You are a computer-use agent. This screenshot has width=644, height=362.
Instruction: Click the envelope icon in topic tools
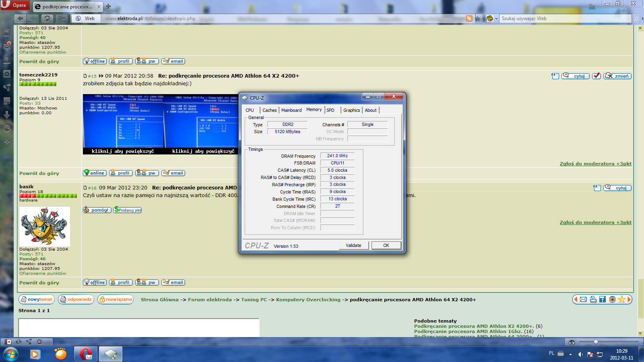tap(583, 299)
